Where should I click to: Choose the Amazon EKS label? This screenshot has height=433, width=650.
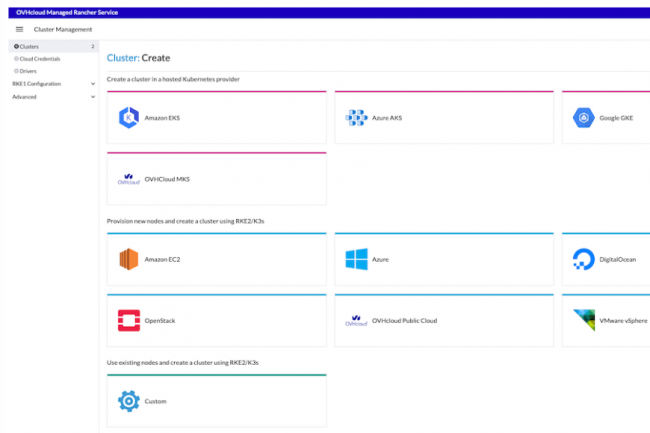[162, 118]
